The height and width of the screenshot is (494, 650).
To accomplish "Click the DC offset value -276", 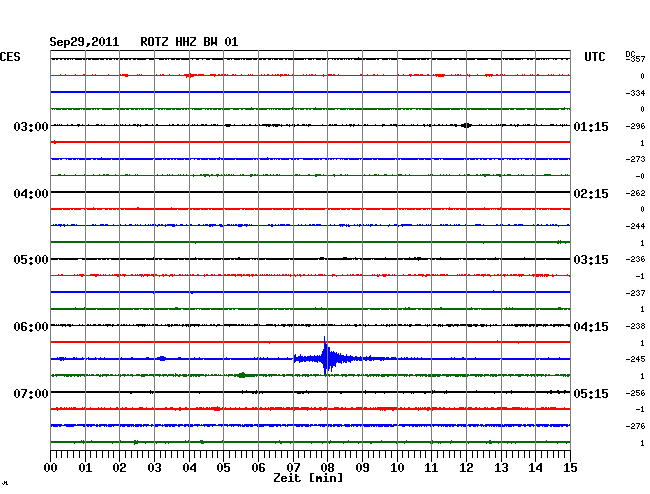I will [635, 426].
